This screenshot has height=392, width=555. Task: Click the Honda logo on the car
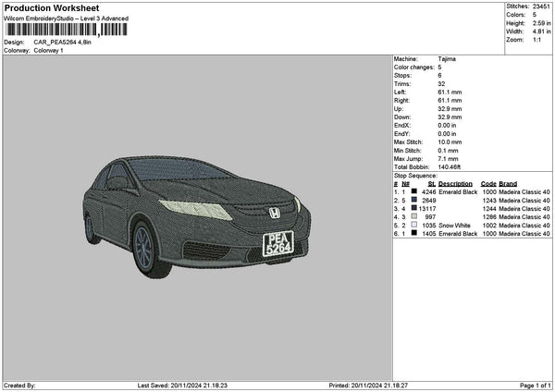[x=274, y=213]
